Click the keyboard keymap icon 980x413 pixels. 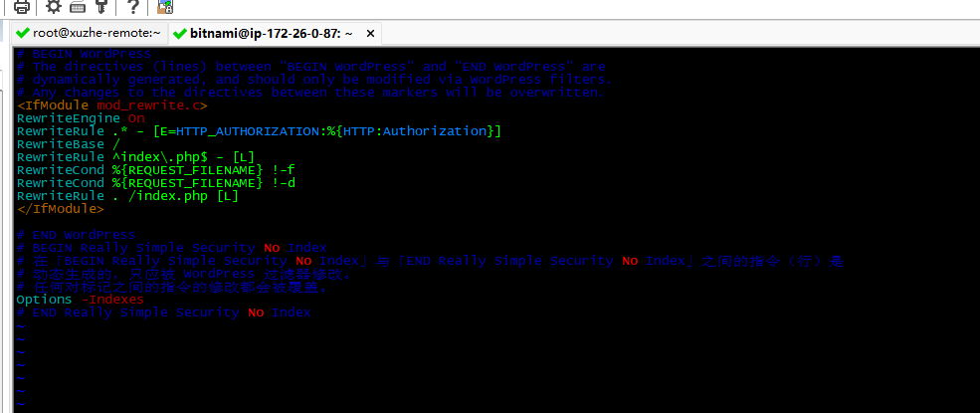[x=78, y=7]
